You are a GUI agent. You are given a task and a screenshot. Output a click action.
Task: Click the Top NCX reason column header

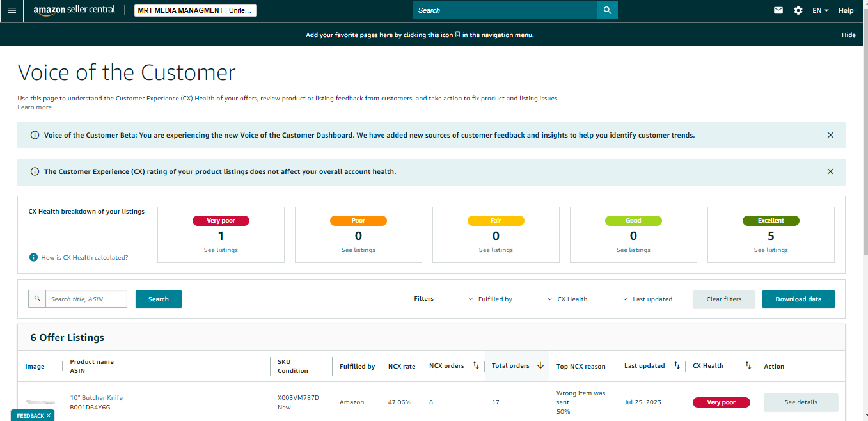coord(581,366)
